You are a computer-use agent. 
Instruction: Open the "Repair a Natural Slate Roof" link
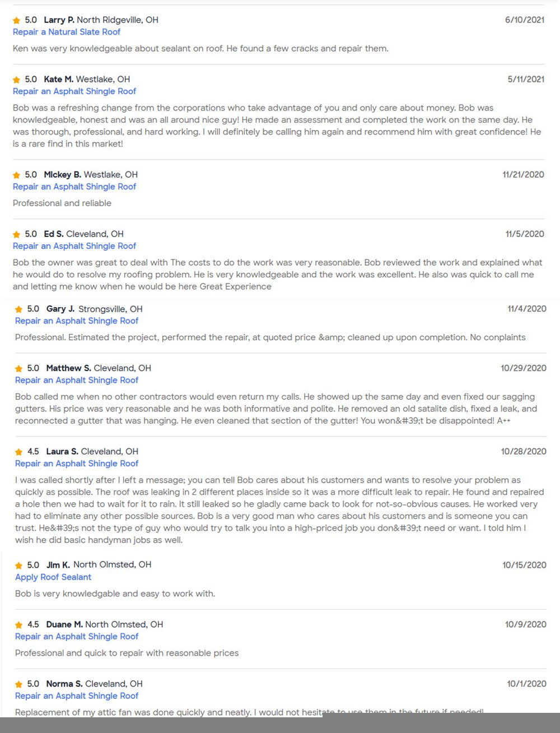coord(67,32)
